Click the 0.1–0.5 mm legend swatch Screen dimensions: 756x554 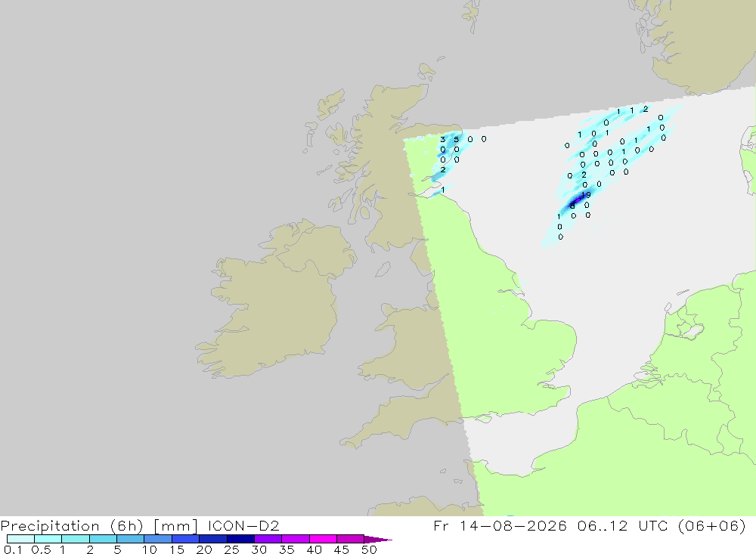tap(20, 539)
